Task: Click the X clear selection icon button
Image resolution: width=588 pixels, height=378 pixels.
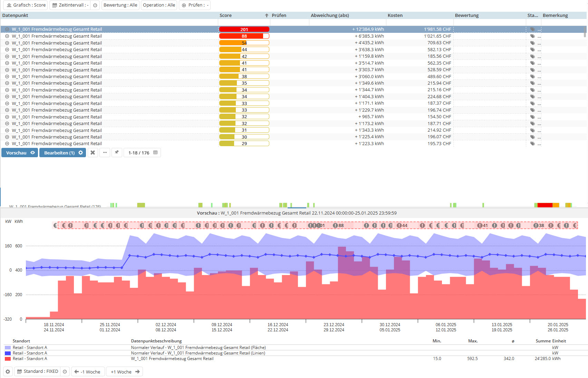Action: pos(93,153)
